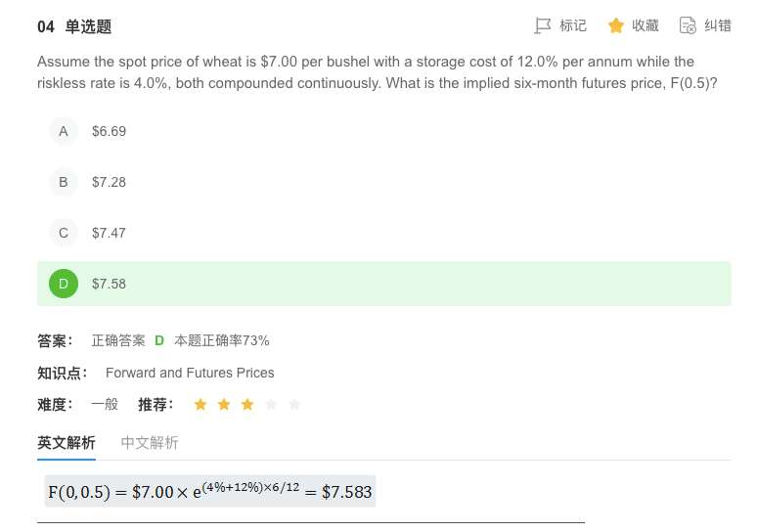Click the fourth gray rating star

[271, 404]
